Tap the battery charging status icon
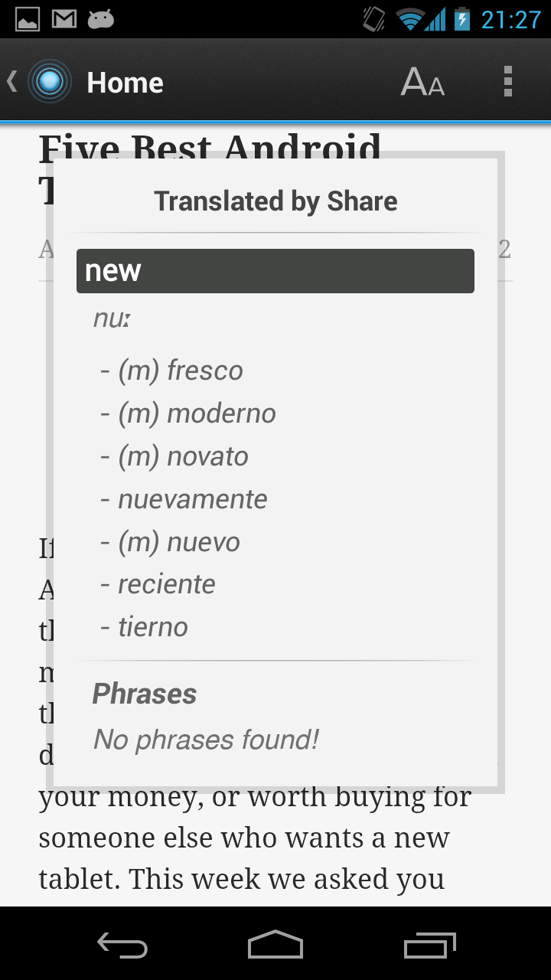The height and width of the screenshot is (980, 551). [x=461, y=18]
